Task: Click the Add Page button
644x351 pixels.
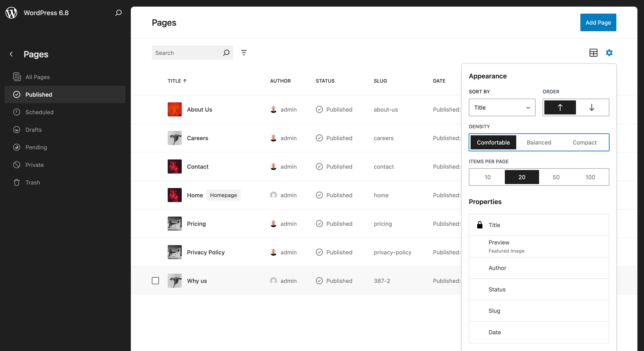Action: [598, 22]
